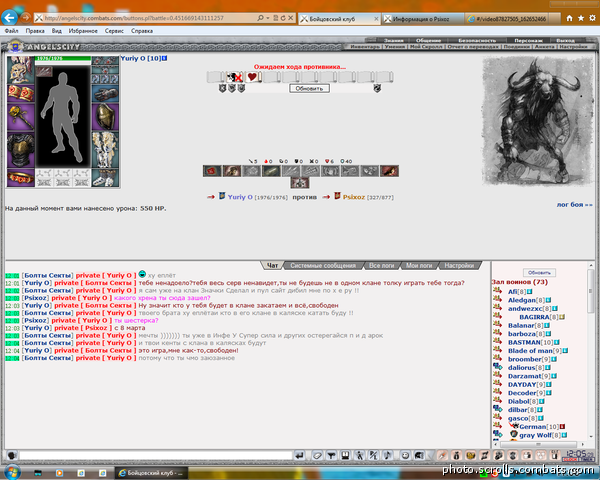Open the chest armor slot
The width and height of the screenshot is (600, 480).
point(21,150)
